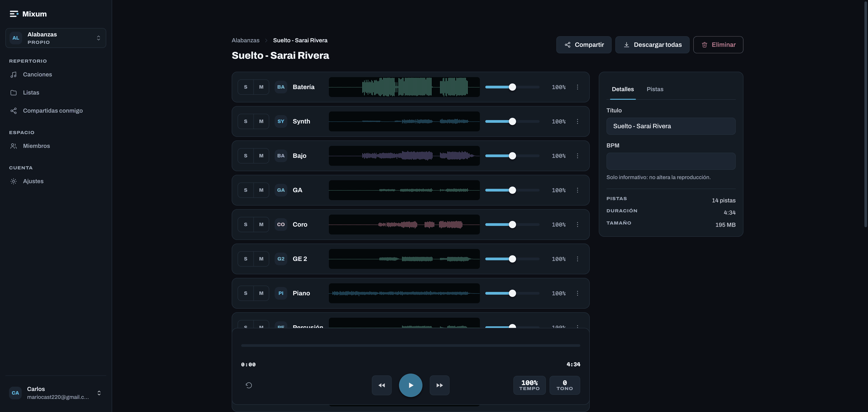Click the AL workspace avatar badge
868x412 pixels.
tap(16, 38)
